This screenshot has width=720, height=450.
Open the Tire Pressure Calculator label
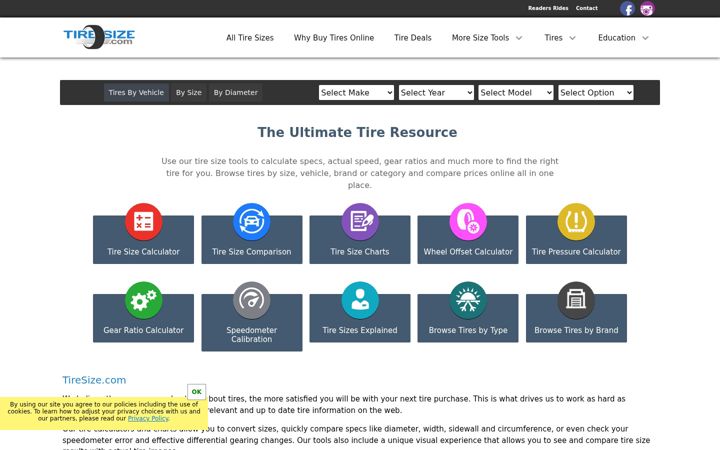click(576, 252)
